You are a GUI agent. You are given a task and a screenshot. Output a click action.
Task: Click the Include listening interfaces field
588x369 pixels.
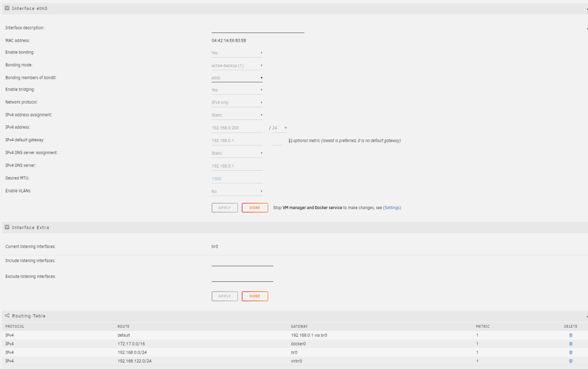(242, 262)
